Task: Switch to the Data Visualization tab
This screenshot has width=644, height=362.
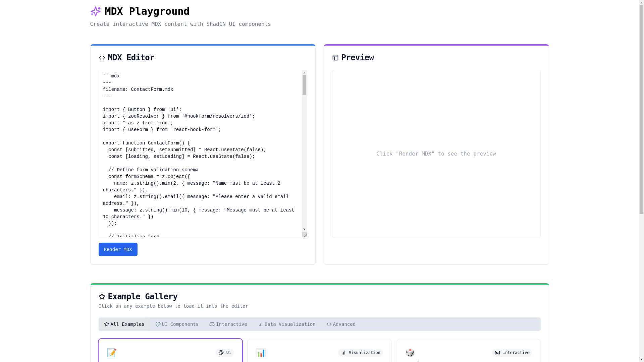Action: (x=287, y=324)
